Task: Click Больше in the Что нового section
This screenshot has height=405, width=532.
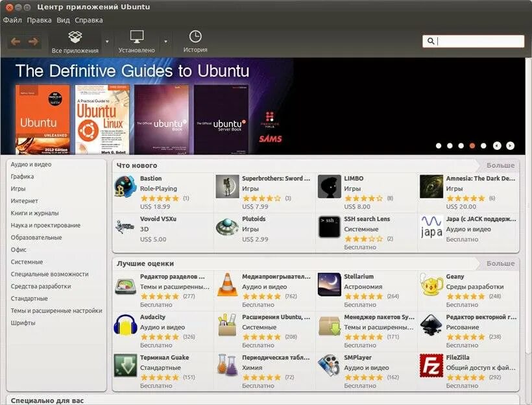Action: pyautogui.click(x=500, y=166)
